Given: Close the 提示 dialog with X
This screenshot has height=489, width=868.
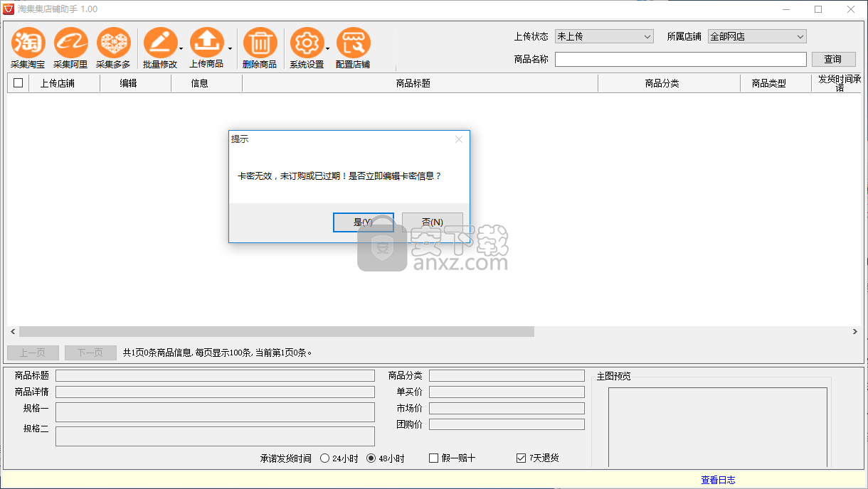Looking at the screenshot, I should [459, 139].
